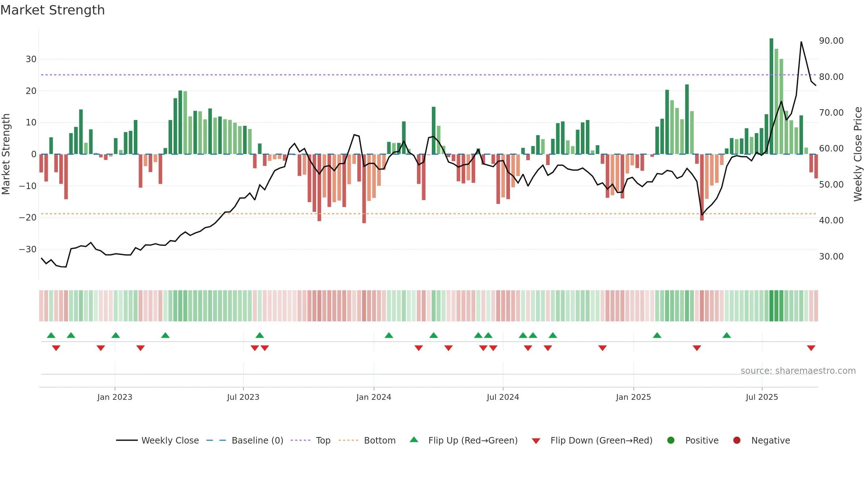Click the Jan 2024 axis label
Screen dimensions: 868x488
374,397
